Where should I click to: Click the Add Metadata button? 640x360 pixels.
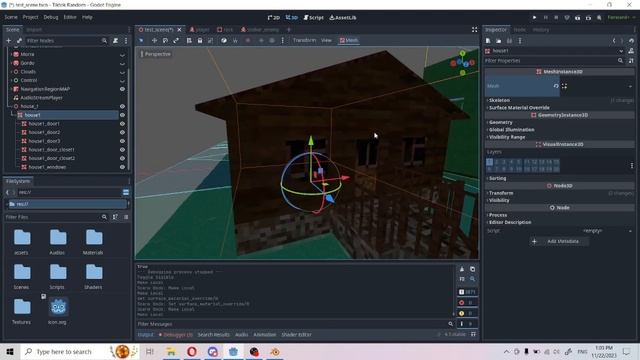(x=559, y=241)
